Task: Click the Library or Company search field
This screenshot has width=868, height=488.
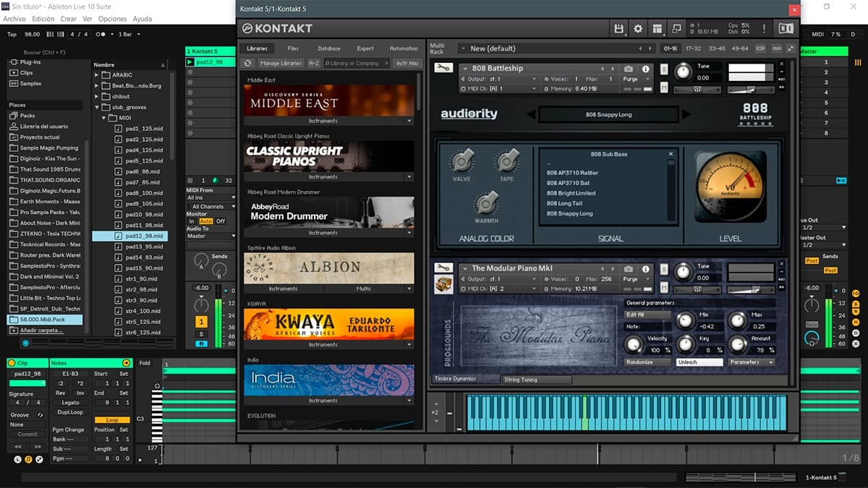Action: click(x=357, y=64)
